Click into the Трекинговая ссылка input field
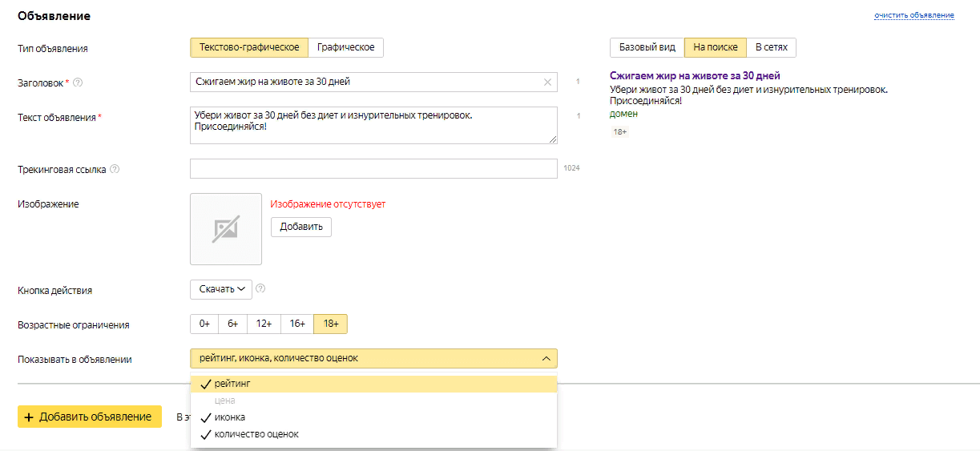Image resolution: width=980 pixels, height=451 pixels. pyautogui.click(x=373, y=169)
